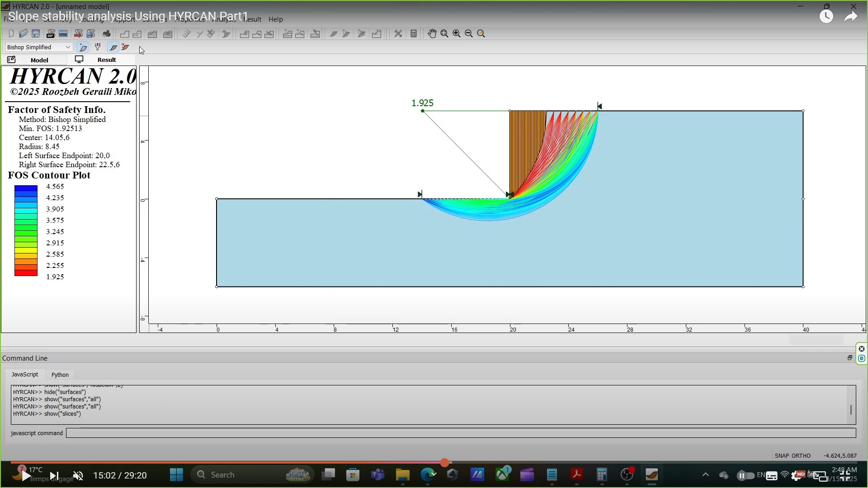Image resolution: width=868 pixels, height=488 pixels.
Task: Click the red 1.925 contour swatch
Action: click(26, 273)
